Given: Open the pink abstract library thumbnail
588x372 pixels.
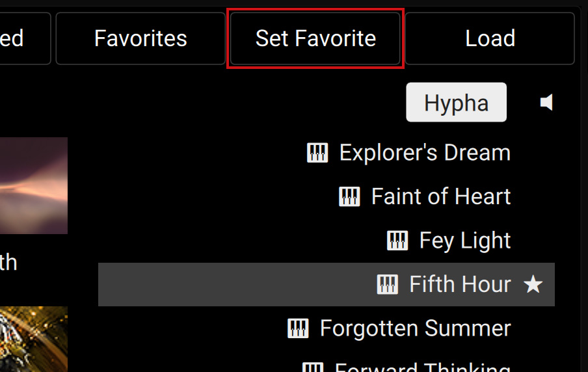Looking at the screenshot, I should pos(33,185).
